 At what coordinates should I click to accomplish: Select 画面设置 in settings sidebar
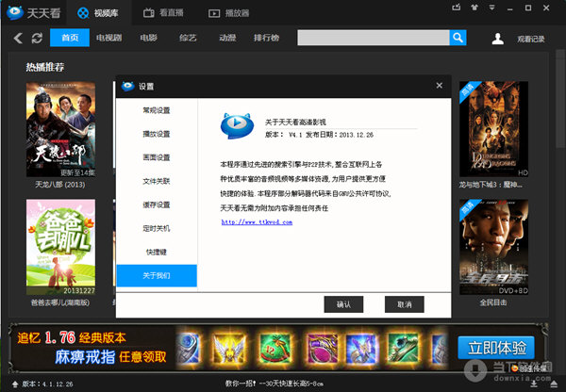click(x=157, y=157)
